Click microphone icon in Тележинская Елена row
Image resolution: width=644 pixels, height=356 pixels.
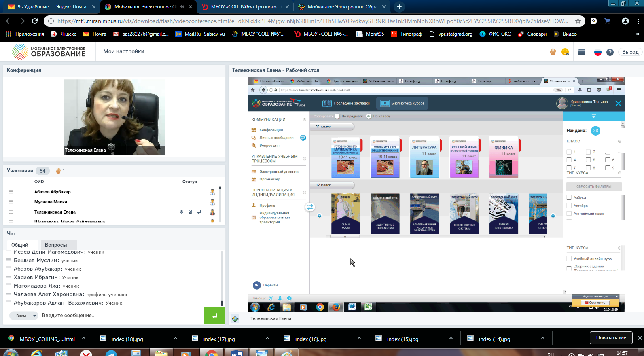[x=182, y=212]
